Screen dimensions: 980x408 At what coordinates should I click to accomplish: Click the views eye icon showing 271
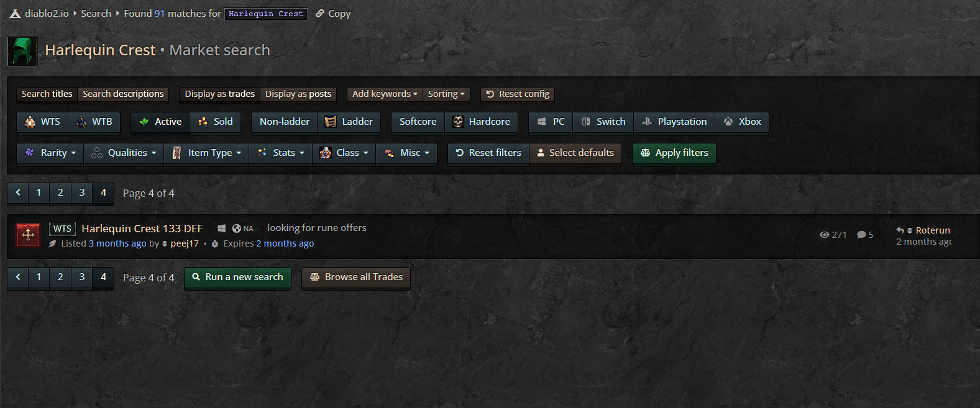click(x=825, y=235)
